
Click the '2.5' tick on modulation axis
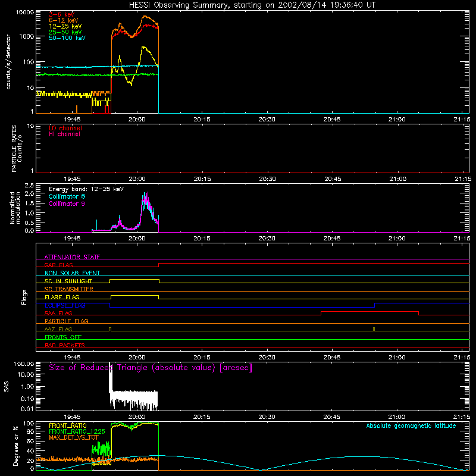(x=29, y=186)
